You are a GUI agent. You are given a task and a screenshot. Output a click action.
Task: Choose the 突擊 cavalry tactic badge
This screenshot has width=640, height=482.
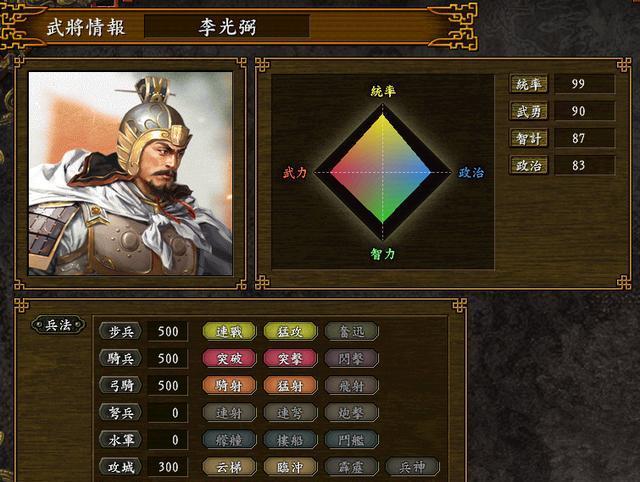point(290,359)
